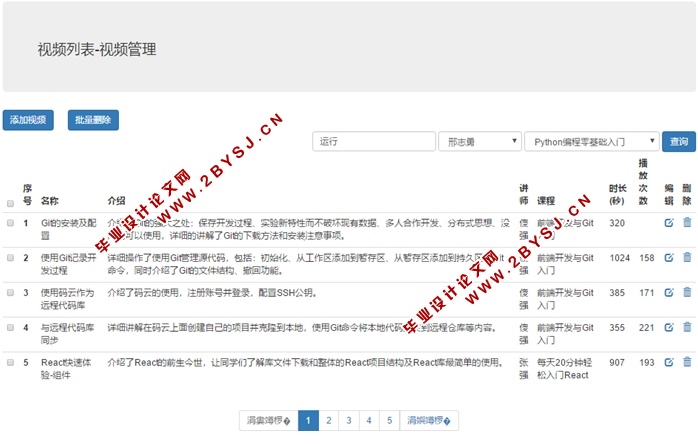Click the video name '使用码云作为远程代码库'
The width and height of the screenshot is (698, 445).
coord(68,299)
